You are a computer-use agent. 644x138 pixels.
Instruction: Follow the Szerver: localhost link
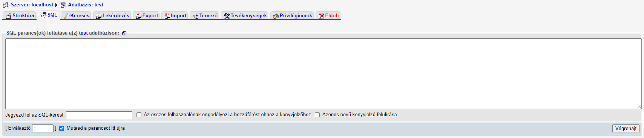coord(32,5)
